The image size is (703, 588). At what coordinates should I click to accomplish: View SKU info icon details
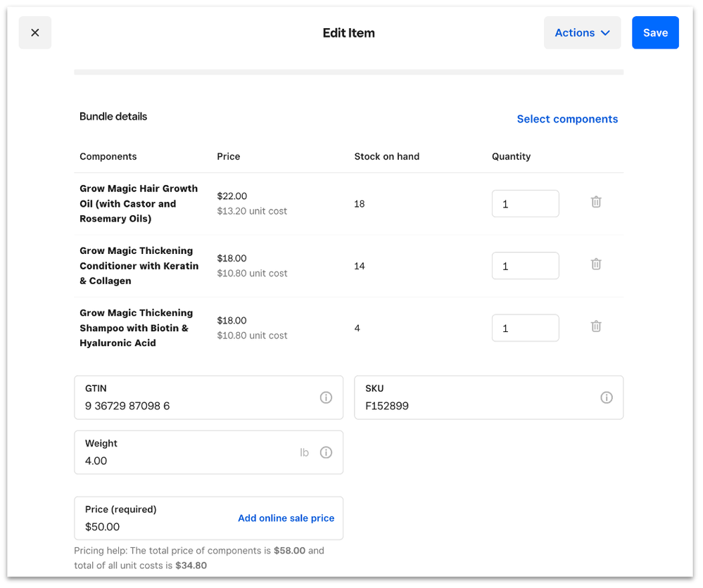pos(606,397)
